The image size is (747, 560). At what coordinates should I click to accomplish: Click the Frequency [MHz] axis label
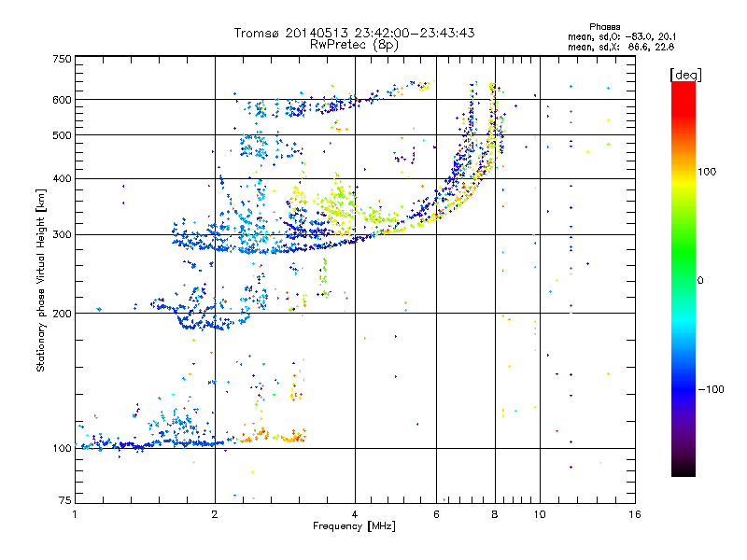pos(354,526)
